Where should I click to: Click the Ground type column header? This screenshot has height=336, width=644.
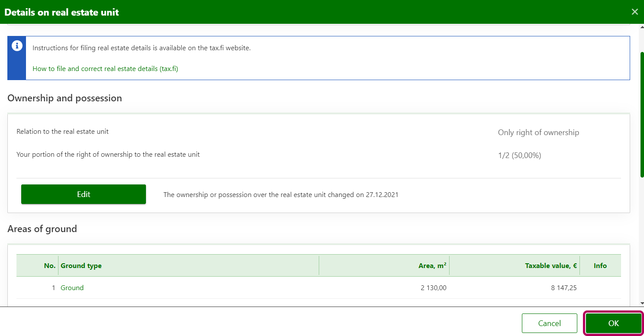click(x=81, y=266)
